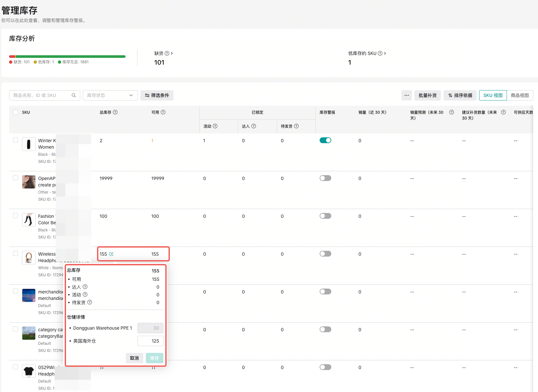Click help icon beside 低库存的 SKU

pos(380,53)
